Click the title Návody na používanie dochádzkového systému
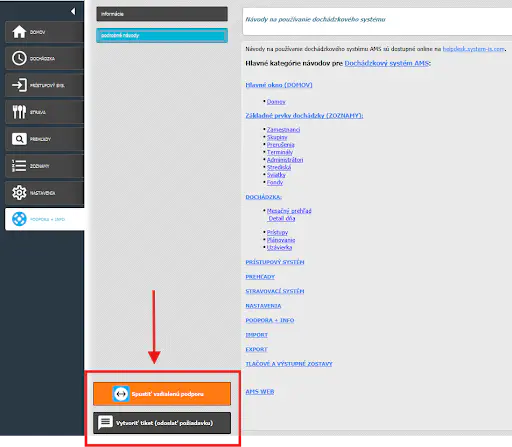Image resolution: width=512 pixels, height=447 pixels. click(315, 19)
